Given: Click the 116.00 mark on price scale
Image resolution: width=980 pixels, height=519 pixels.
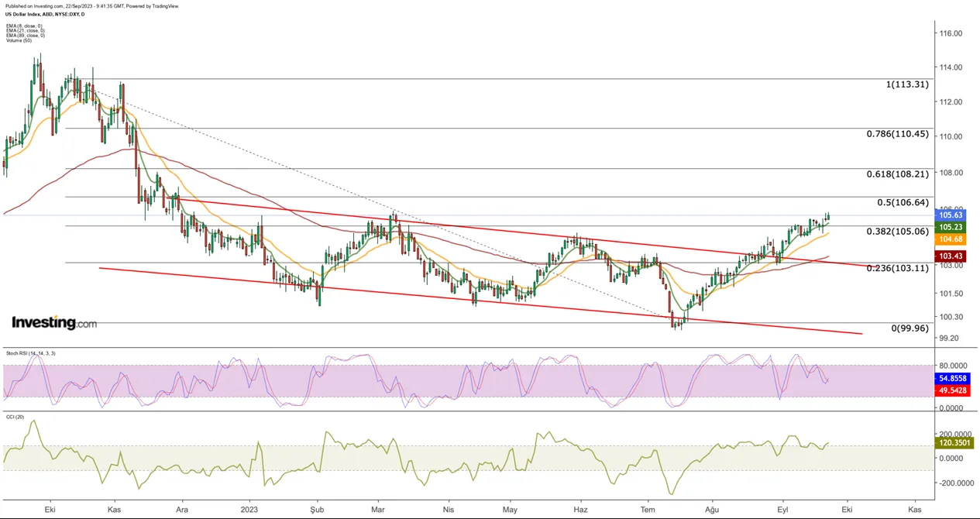Looking at the screenshot, I should click(x=951, y=33).
